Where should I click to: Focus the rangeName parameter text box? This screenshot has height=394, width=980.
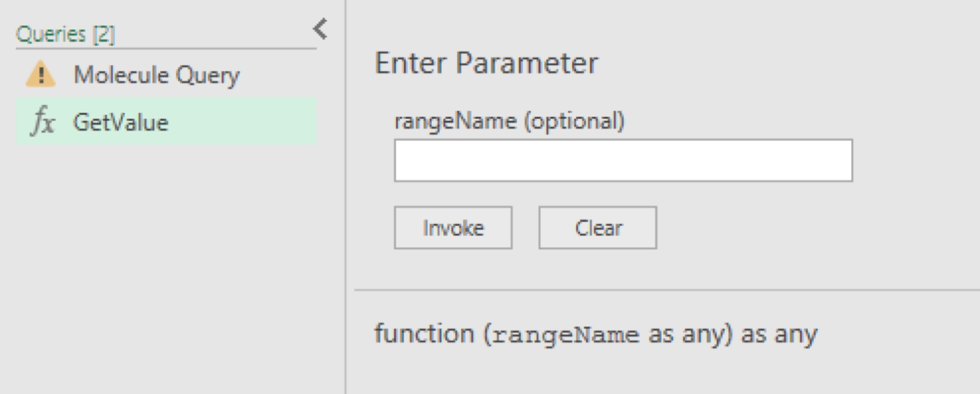(x=623, y=160)
